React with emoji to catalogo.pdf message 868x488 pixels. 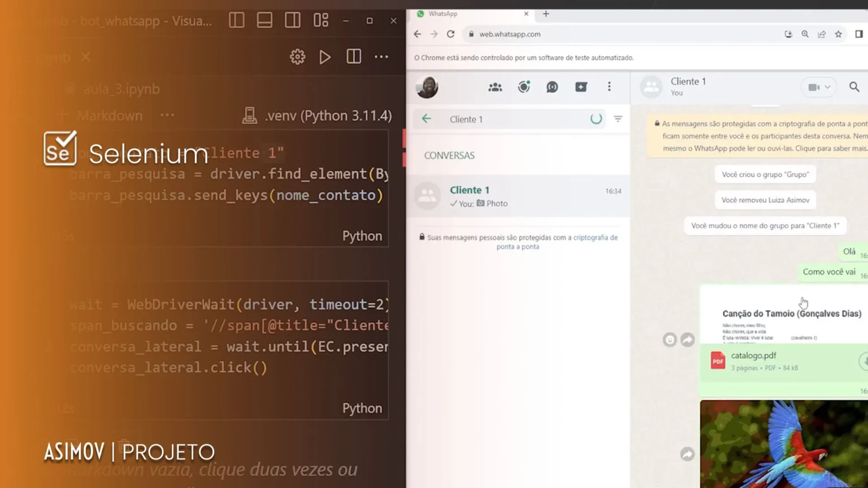670,339
